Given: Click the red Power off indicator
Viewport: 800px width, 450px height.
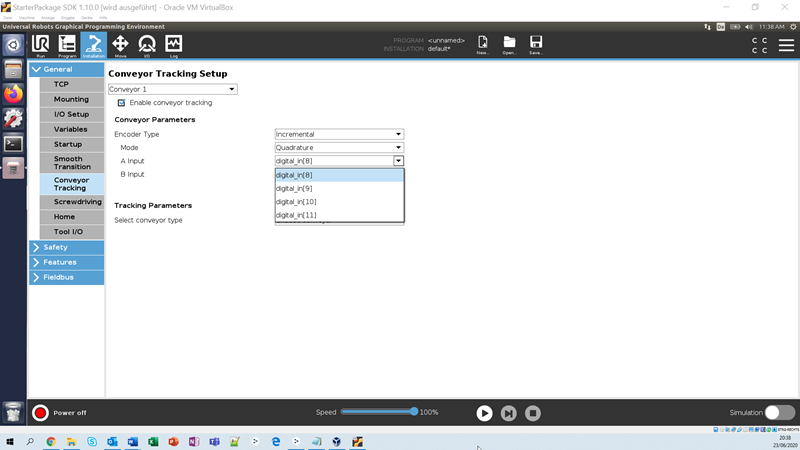Looking at the screenshot, I should [x=40, y=412].
